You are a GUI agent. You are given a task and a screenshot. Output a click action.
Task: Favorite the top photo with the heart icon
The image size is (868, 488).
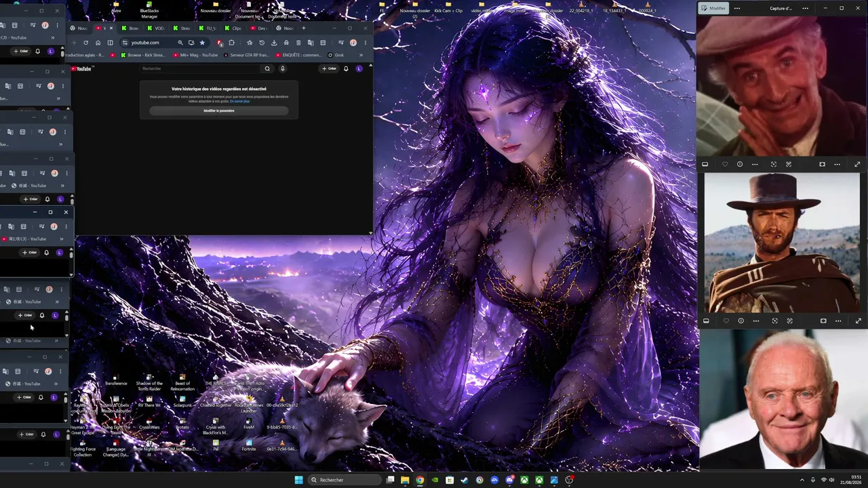[x=725, y=164]
